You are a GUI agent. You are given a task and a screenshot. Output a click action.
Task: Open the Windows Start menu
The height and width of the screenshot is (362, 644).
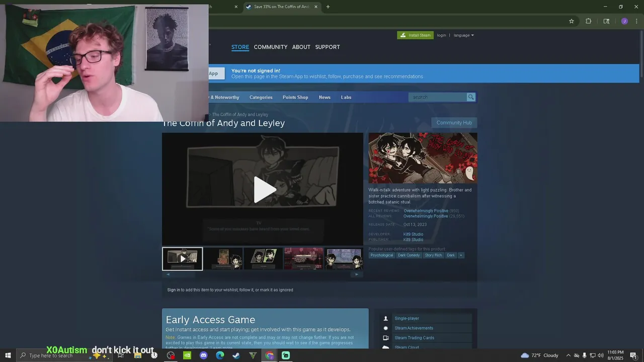[8, 355]
